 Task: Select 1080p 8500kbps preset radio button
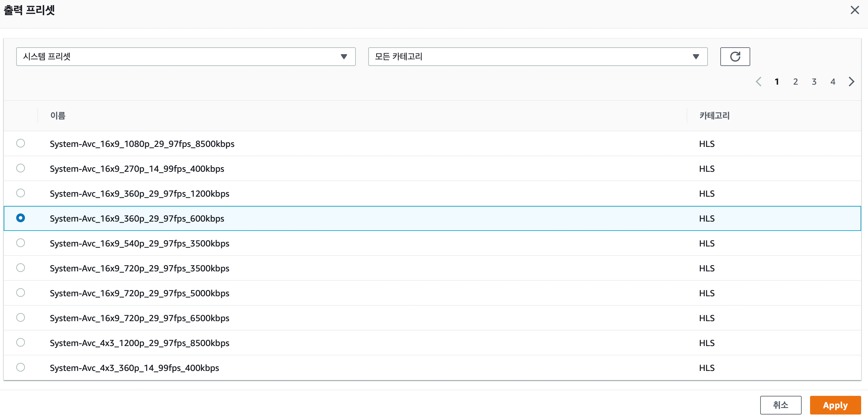[21, 143]
